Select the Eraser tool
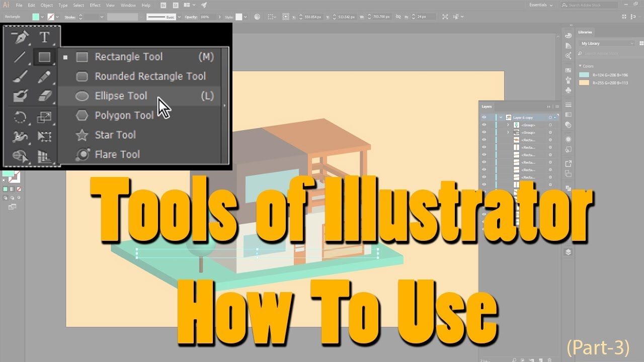 click(x=45, y=96)
